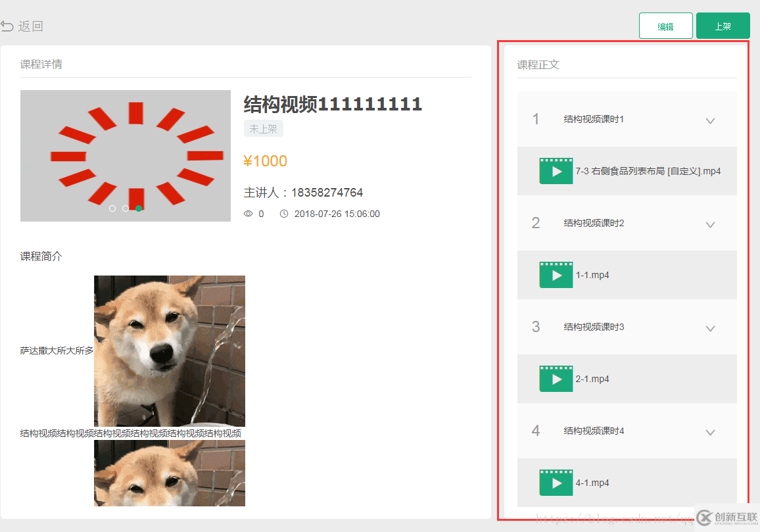Click lesson title 结构视频课时3
The height and width of the screenshot is (532, 760).
(594, 327)
